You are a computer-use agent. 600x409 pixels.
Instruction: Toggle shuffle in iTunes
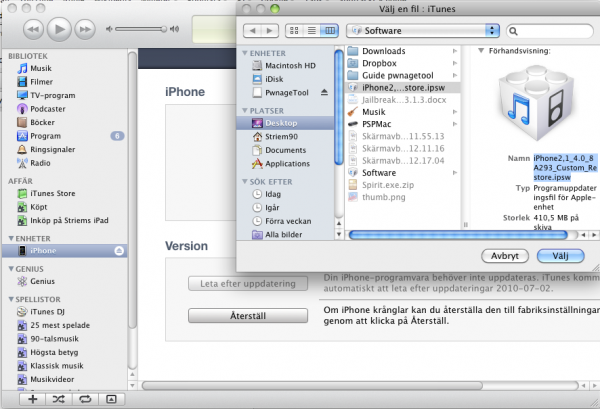pyautogui.click(x=59, y=399)
